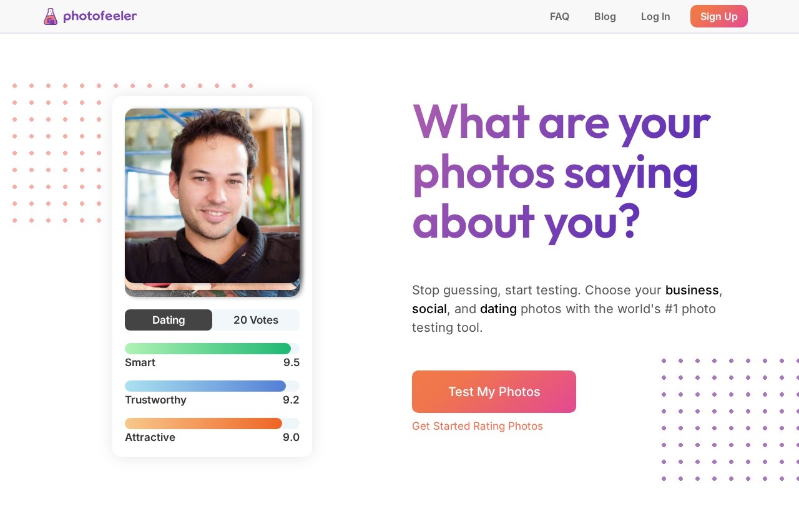
Task: Click the photofeeler brand name text
Action: point(100,16)
